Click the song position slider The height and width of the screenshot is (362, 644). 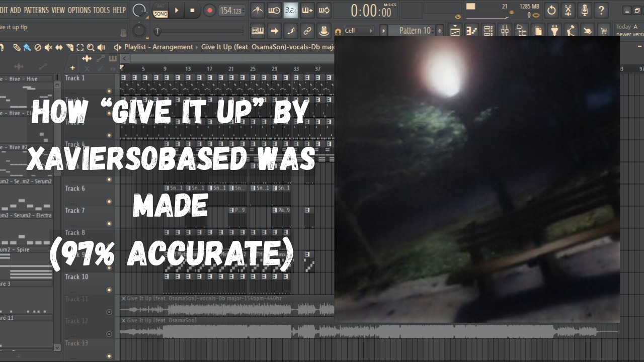(x=200, y=31)
